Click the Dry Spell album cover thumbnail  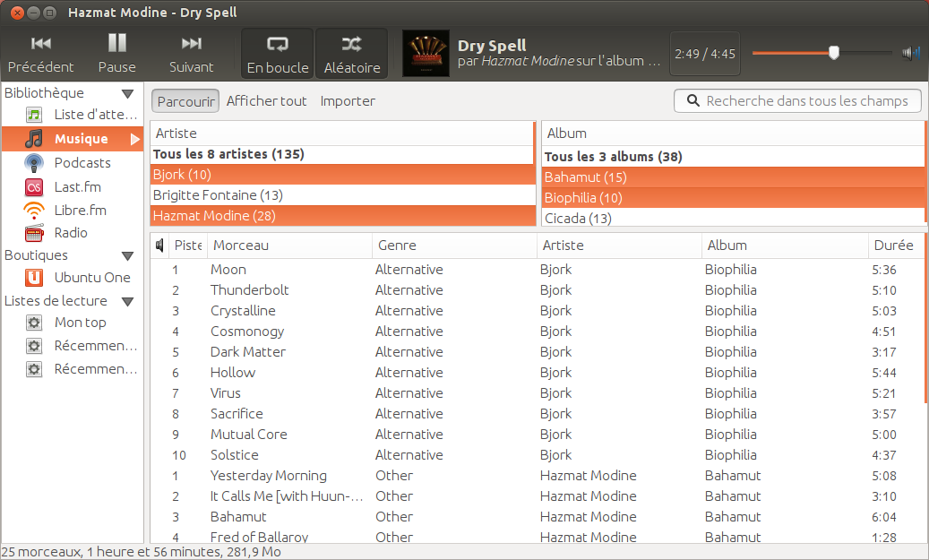click(x=426, y=54)
